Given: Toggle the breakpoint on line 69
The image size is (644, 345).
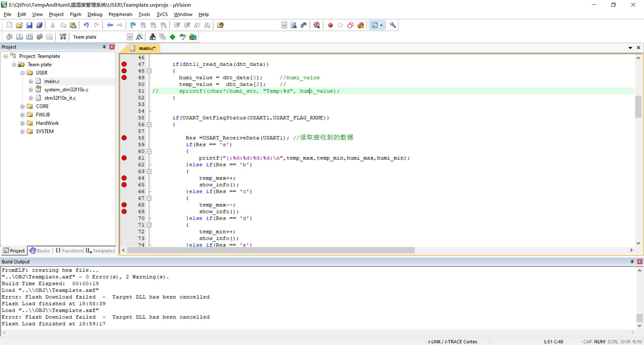Looking at the screenshot, I should [x=124, y=211].
